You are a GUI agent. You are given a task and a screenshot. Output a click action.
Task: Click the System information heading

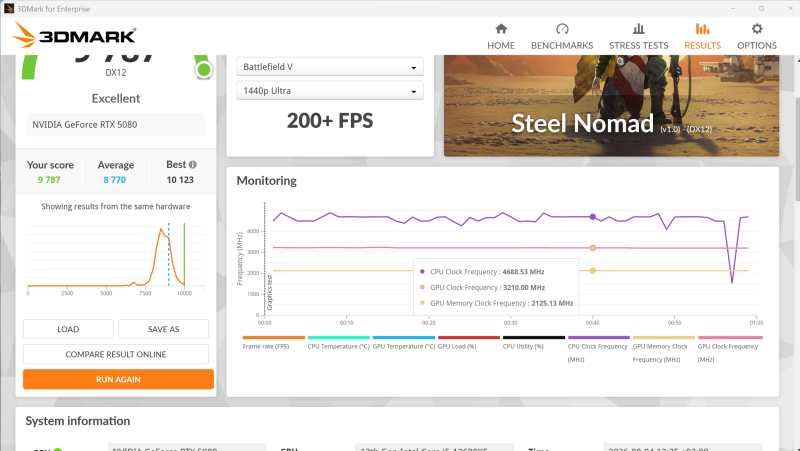[78, 421]
